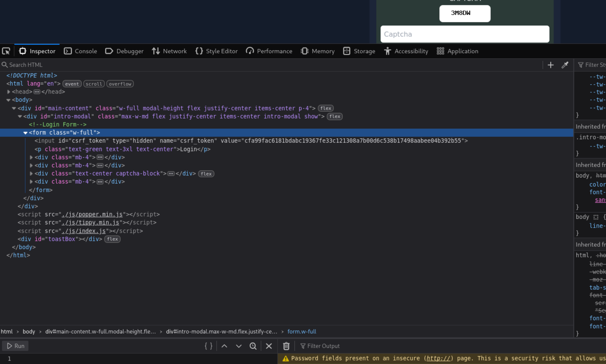
Task: Open the Performance tab
Action: [269, 51]
